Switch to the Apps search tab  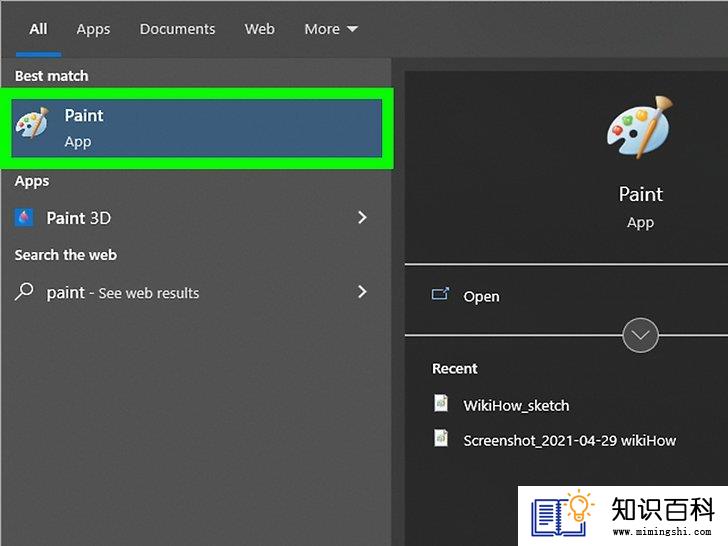tap(93, 29)
